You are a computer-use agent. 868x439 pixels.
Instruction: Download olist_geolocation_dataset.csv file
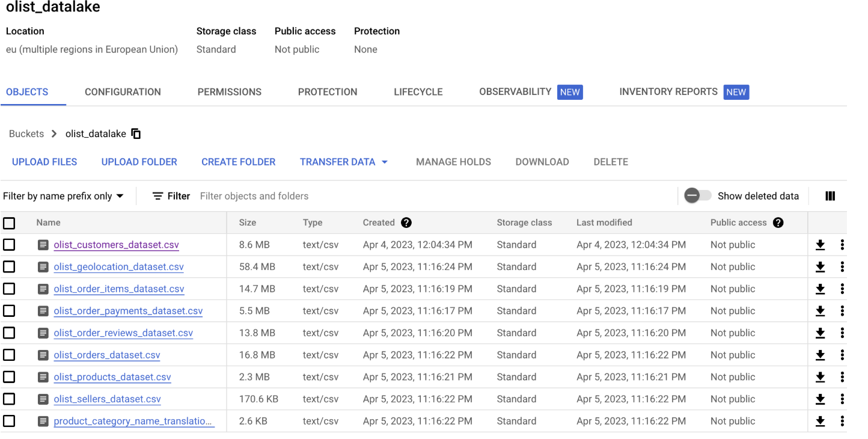(820, 267)
